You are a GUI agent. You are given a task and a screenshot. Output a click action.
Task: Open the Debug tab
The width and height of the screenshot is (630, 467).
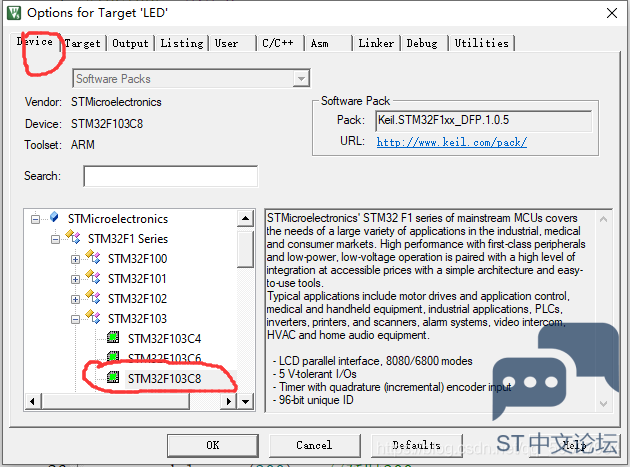point(424,43)
